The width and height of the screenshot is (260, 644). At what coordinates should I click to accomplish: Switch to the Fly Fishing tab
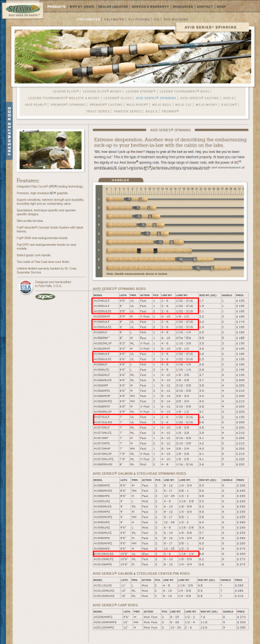139,19
